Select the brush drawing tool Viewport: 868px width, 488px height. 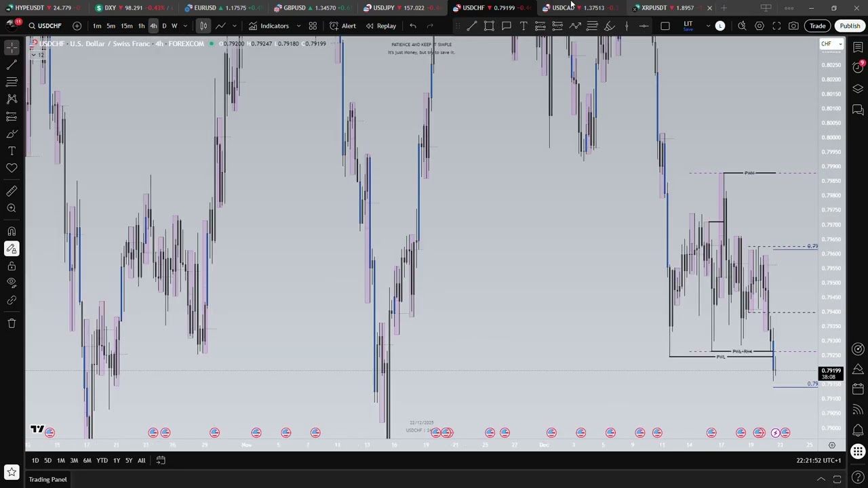point(12,134)
